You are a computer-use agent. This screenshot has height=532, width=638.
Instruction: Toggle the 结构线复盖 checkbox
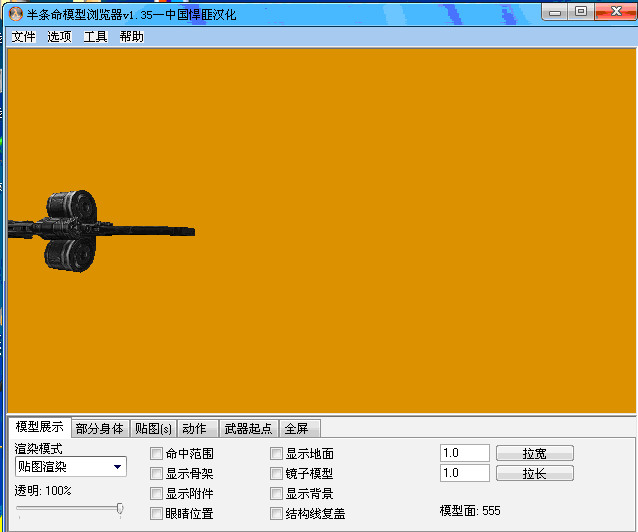pyautogui.click(x=277, y=514)
